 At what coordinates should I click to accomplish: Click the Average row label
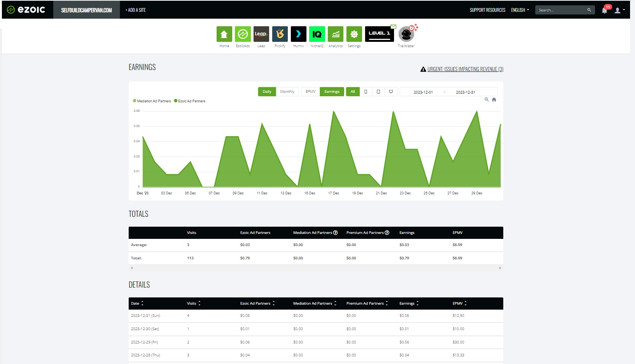coord(139,245)
